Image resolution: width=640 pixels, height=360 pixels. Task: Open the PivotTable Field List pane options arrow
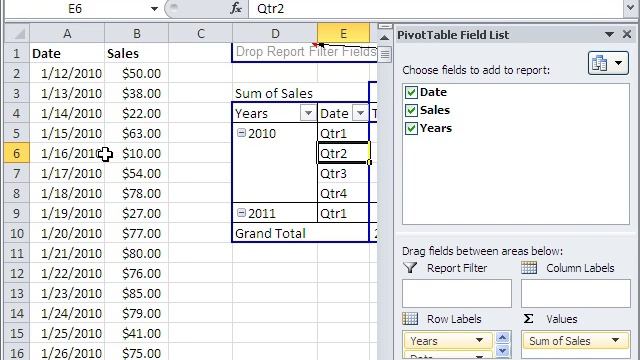point(609,35)
